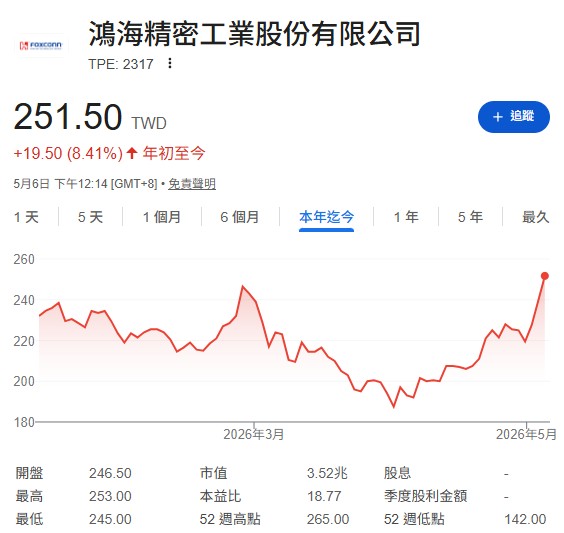Click the 2026年5月 axis label

526,434
